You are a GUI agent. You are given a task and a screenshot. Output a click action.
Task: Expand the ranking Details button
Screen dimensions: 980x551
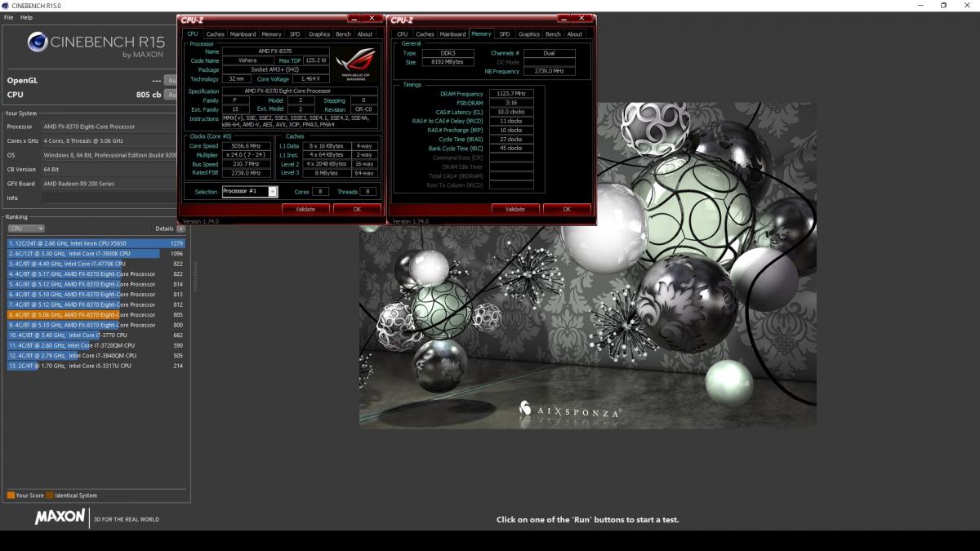pos(181,229)
